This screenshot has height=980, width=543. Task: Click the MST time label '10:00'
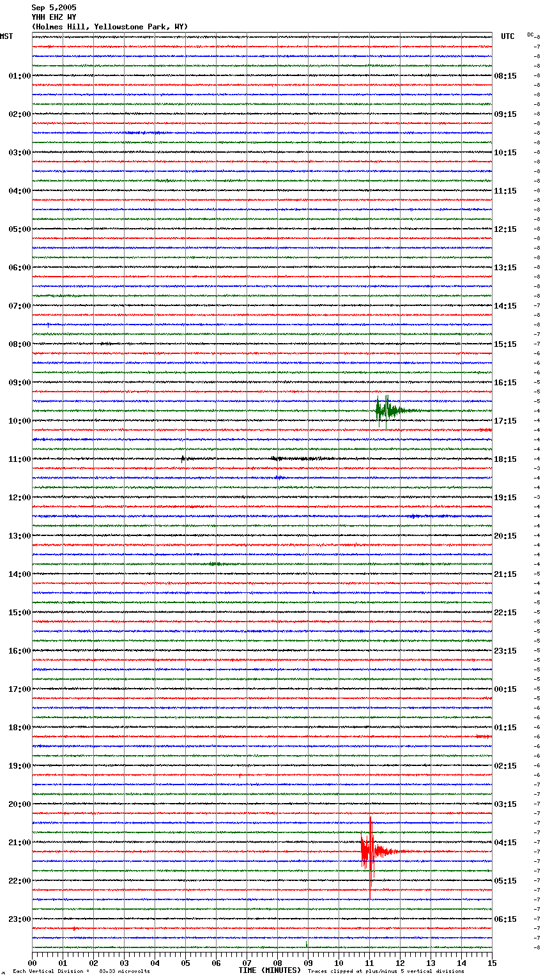[20, 421]
